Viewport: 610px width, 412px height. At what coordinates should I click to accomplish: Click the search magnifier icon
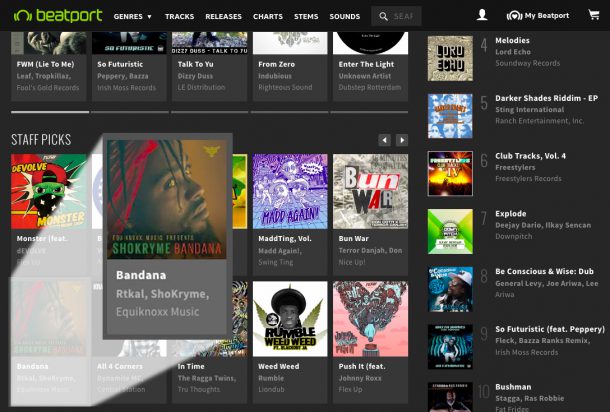pos(383,16)
